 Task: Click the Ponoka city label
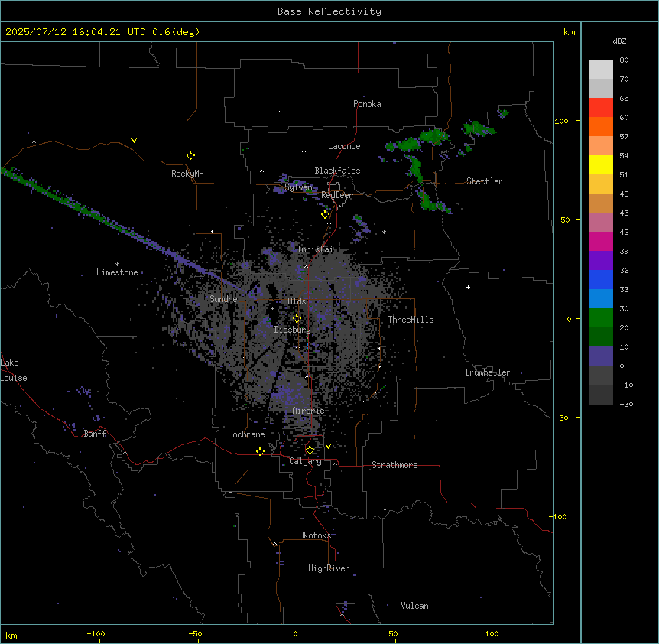coord(367,104)
